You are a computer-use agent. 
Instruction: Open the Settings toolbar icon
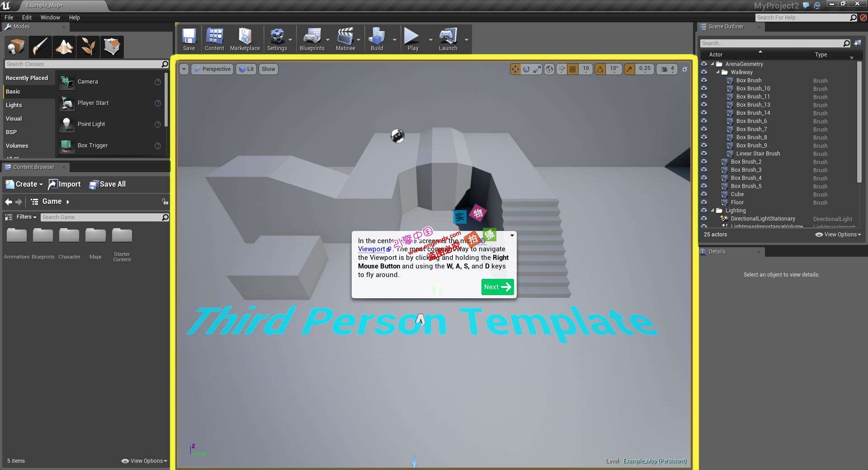click(277, 39)
